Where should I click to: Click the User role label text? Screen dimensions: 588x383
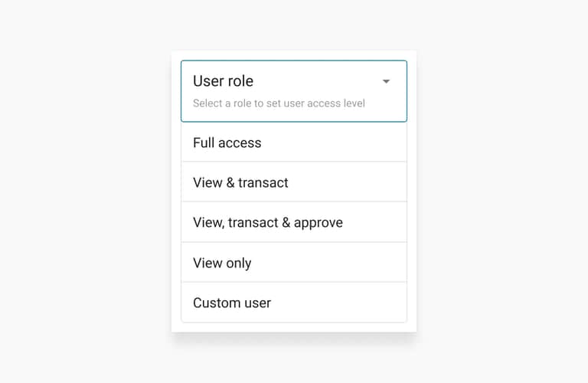(x=223, y=81)
